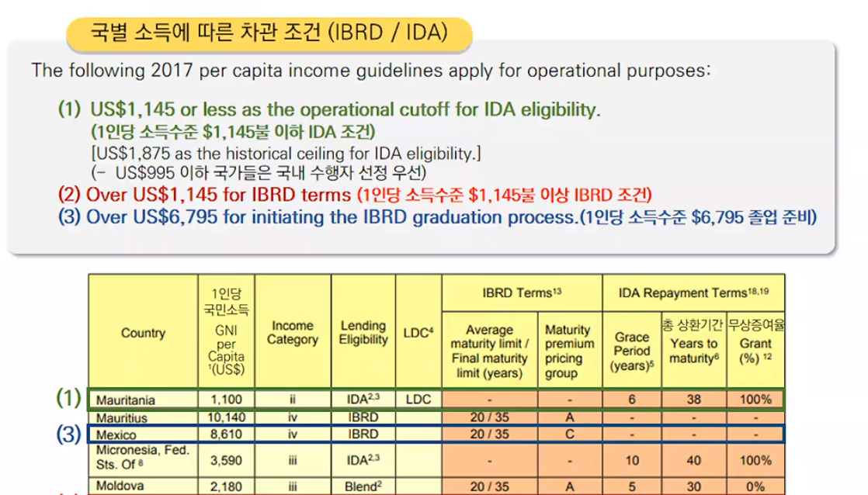Click Moldova's lending eligibility 'Blend'
The image size is (868, 495).
363,486
